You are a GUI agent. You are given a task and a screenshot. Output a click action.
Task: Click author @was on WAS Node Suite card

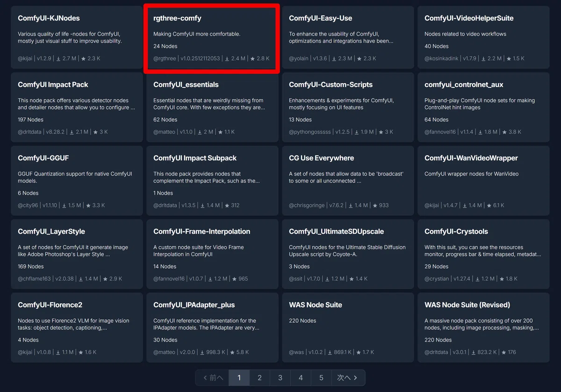296,352
